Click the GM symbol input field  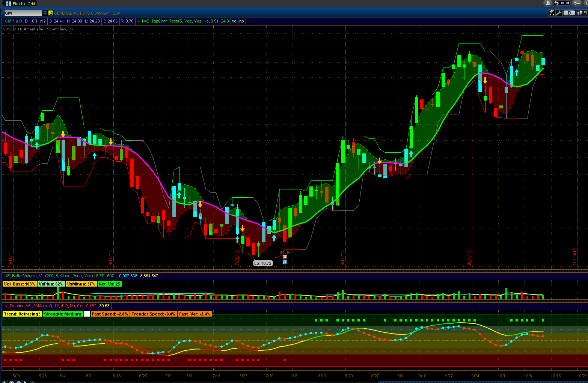23,13
